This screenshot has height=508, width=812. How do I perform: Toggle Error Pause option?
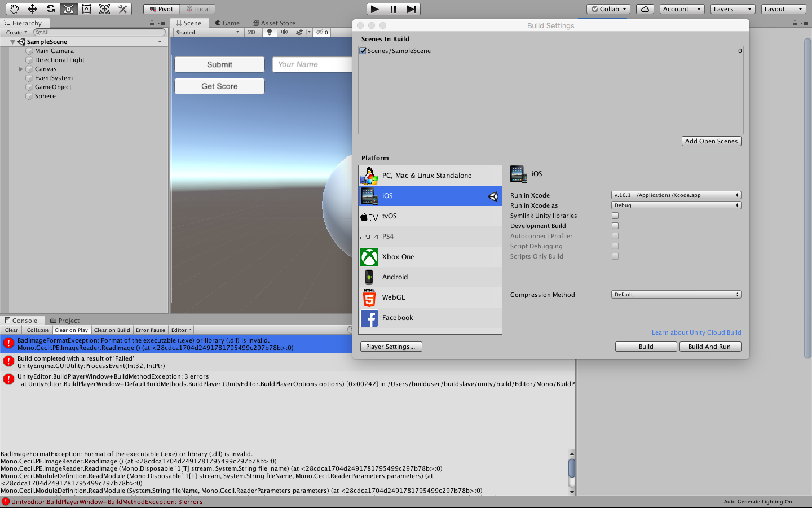[x=151, y=330]
